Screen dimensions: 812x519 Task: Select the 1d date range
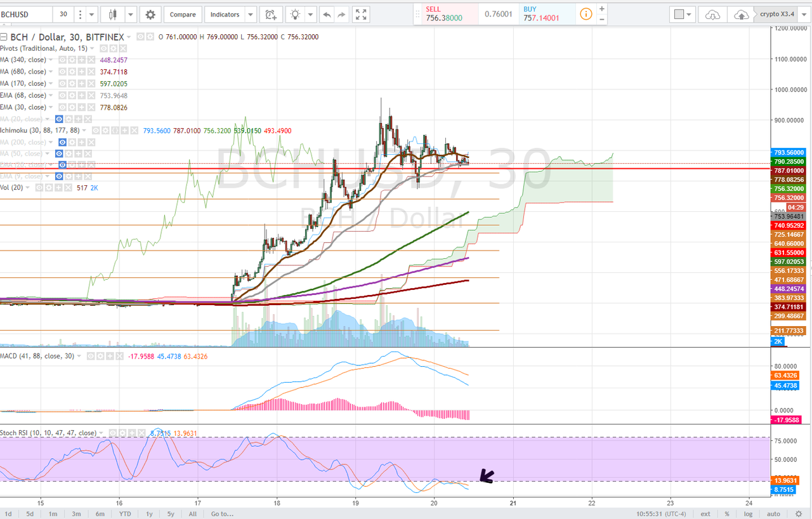(9, 514)
